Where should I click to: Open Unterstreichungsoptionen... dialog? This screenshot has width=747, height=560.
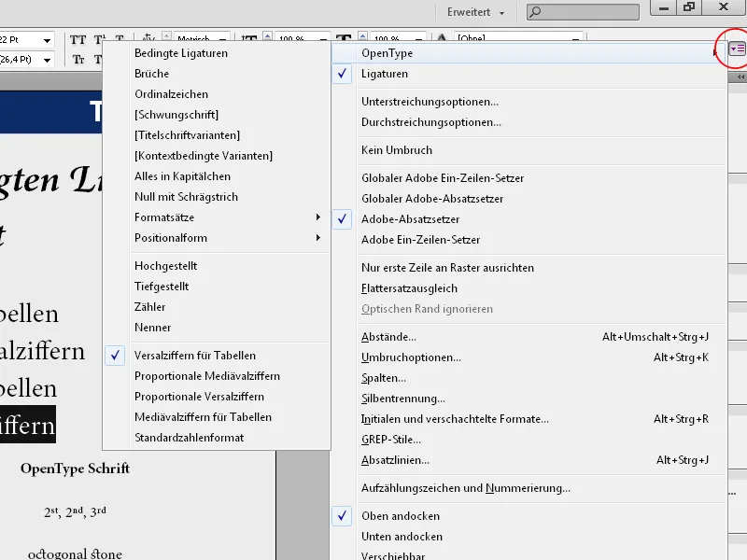529,102
